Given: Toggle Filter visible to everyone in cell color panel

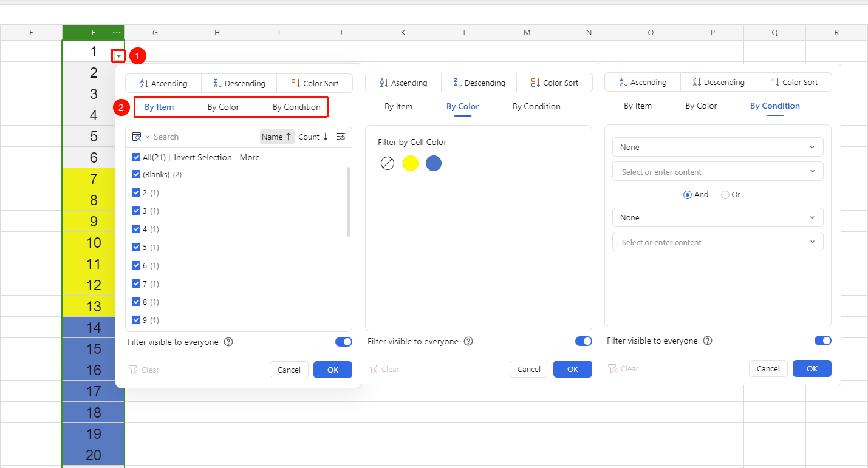Looking at the screenshot, I should (x=584, y=341).
